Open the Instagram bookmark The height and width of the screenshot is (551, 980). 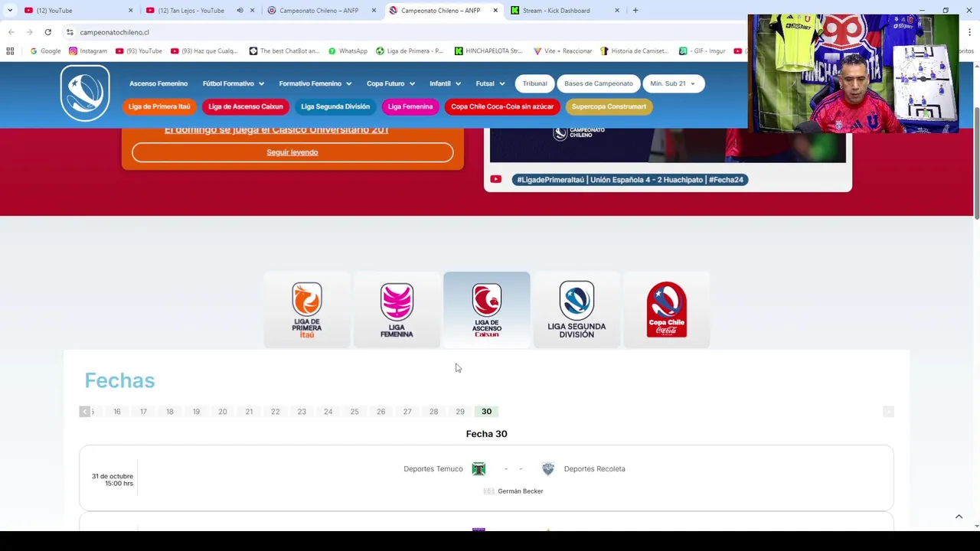pos(88,51)
